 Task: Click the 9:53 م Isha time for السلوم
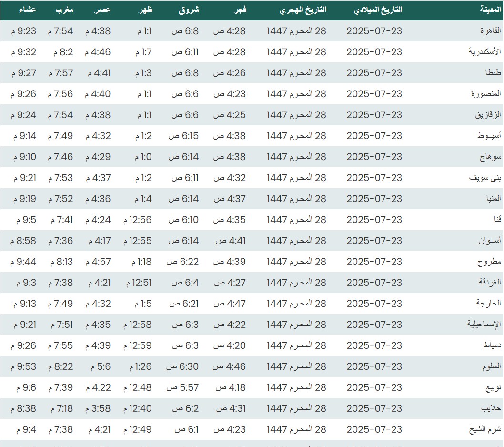point(23,366)
